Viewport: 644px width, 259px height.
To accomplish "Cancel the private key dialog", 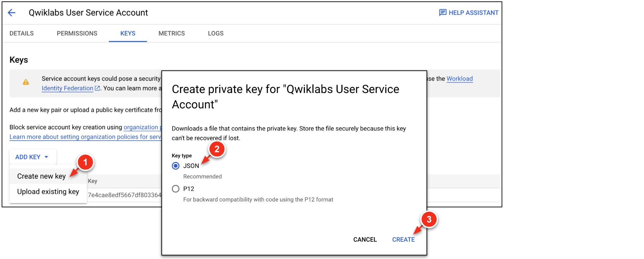I will [365, 240].
